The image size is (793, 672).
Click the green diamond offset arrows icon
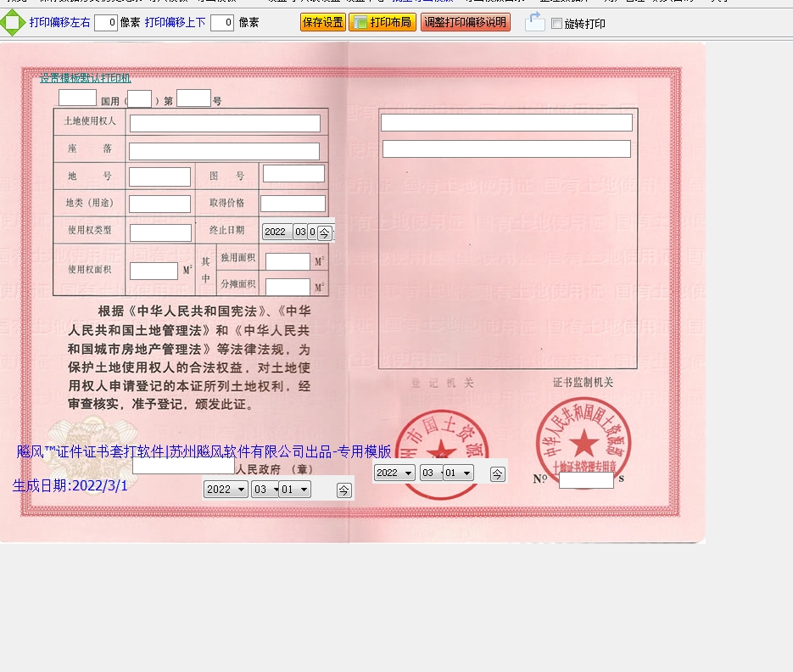pos(12,23)
